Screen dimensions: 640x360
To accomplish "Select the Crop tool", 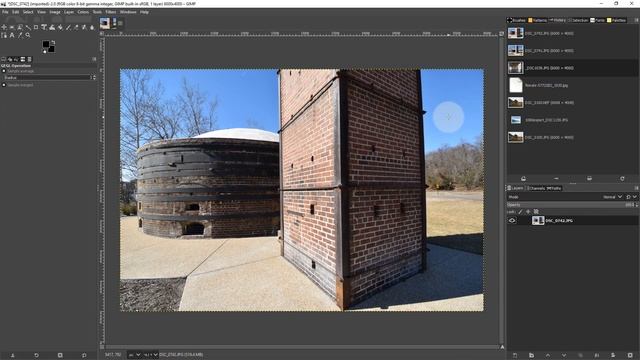I will click(x=36, y=27).
